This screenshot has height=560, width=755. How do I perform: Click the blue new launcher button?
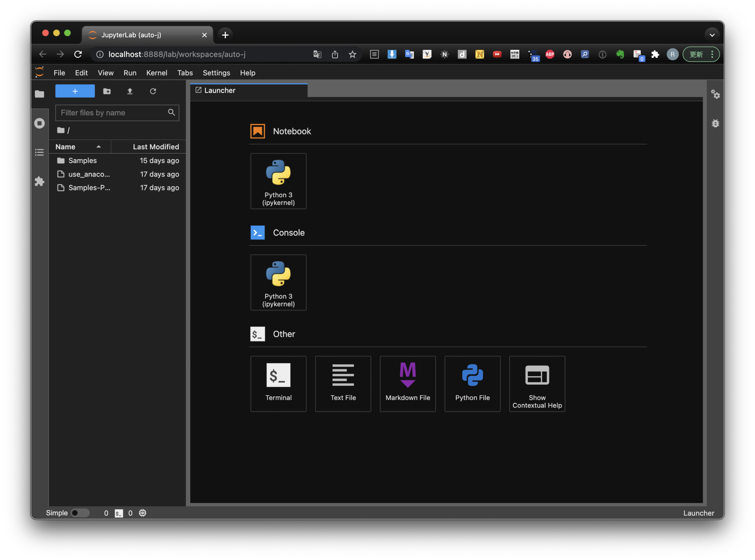[75, 91]
